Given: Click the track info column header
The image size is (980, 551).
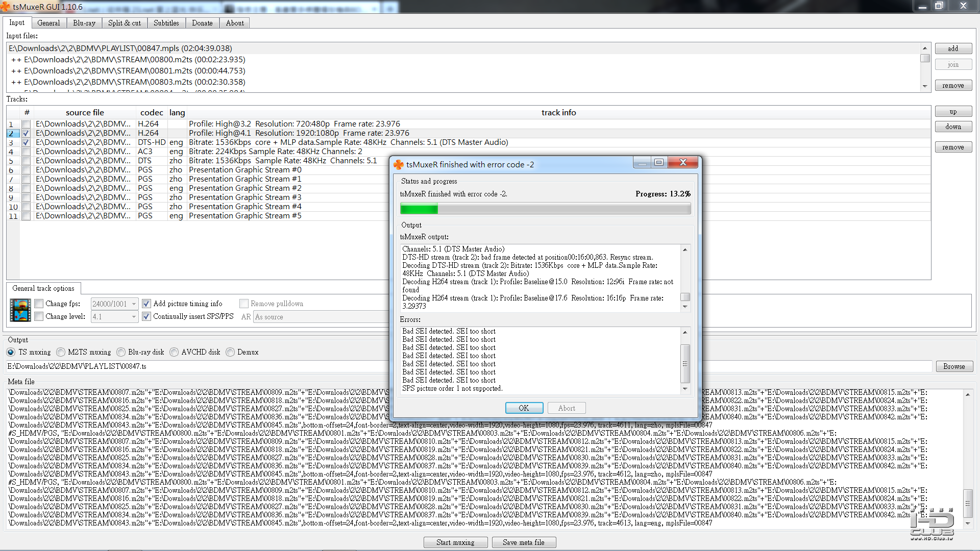Looking at the screenshot, I should [x=558, y=112].
